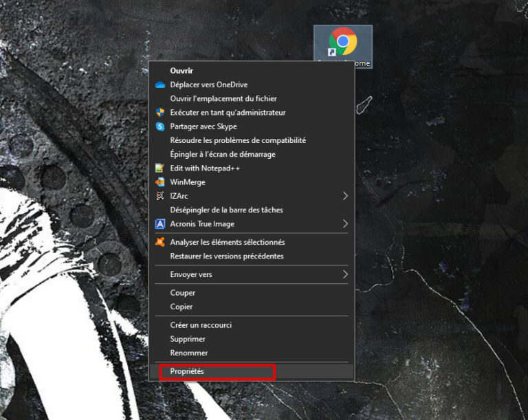
Task: Select Copier from the menu
Action: [x=252, y=307]
